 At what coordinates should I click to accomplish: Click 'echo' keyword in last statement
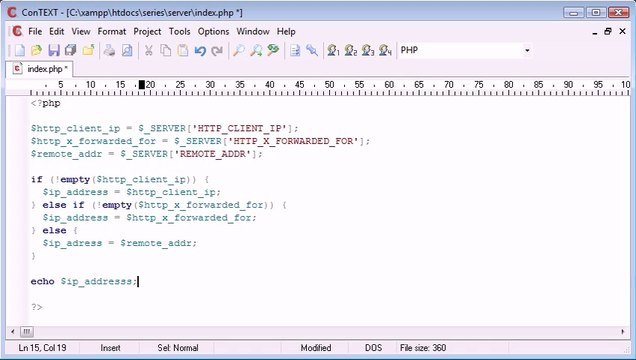[42, 281]
